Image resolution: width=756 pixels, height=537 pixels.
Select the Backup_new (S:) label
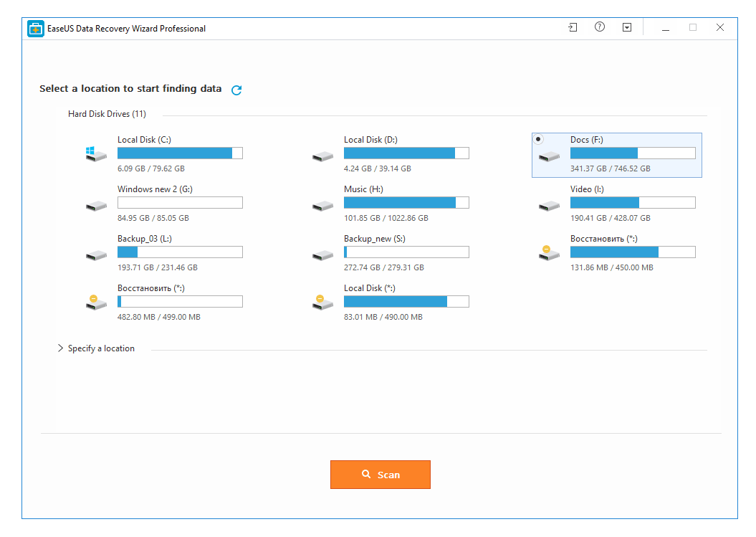tap(375, 239)
